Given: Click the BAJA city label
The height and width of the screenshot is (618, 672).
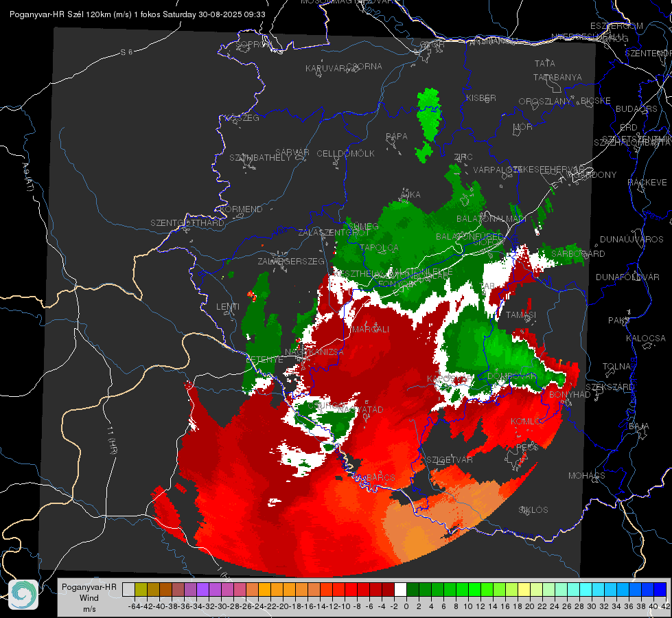Looking at the screenshot, I should (x=639, y=426).
